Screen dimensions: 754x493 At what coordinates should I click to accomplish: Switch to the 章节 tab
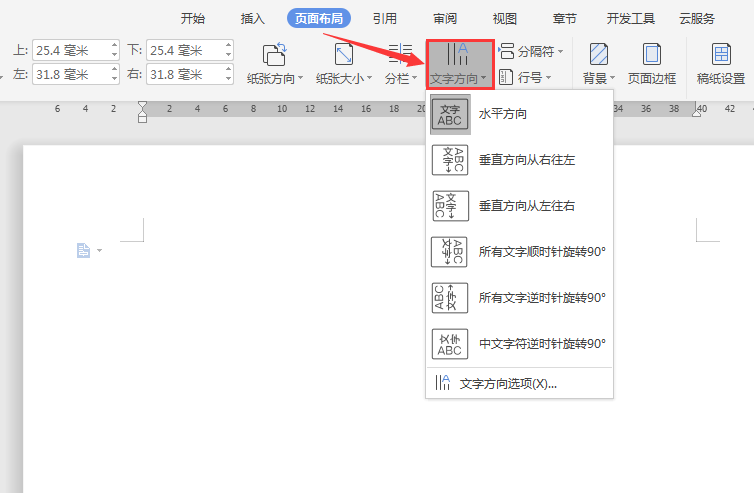565,19
